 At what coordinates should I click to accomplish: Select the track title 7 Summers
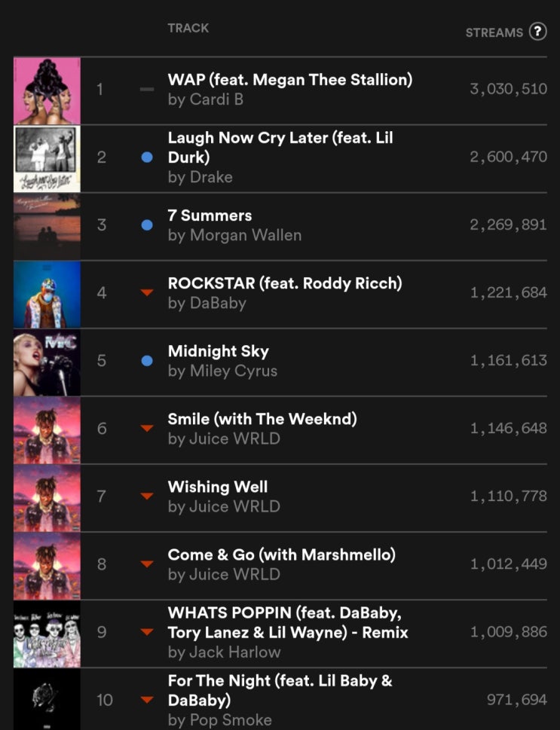[210, 215]
